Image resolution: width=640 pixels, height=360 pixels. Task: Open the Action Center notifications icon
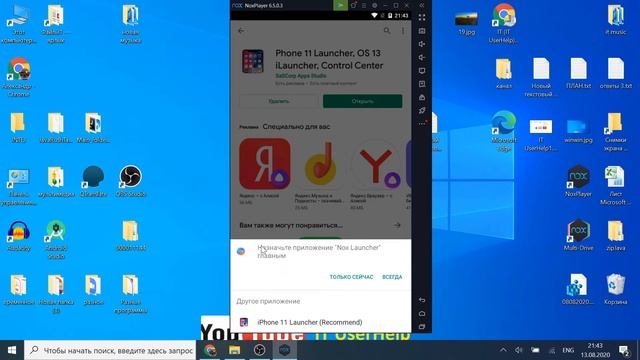pos(623,350)
